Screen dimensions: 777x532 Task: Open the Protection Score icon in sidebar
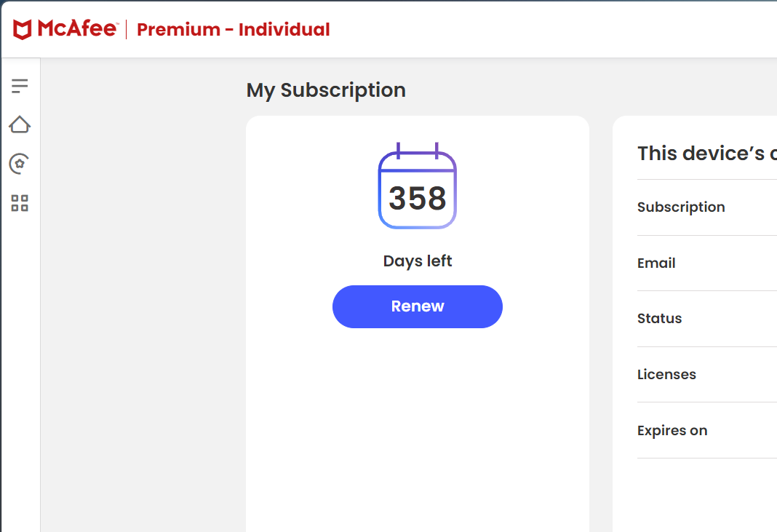20,164
